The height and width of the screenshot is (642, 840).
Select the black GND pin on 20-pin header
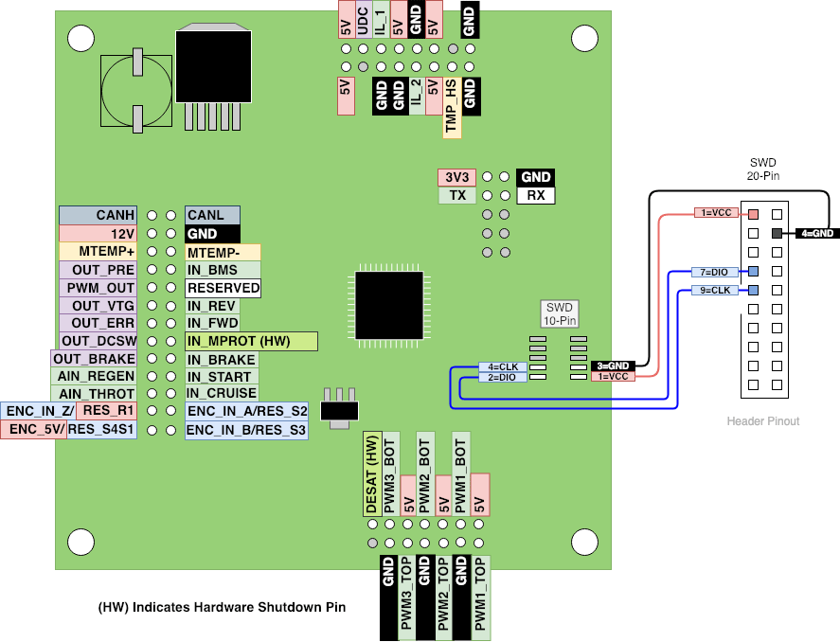tap(777, 233)
